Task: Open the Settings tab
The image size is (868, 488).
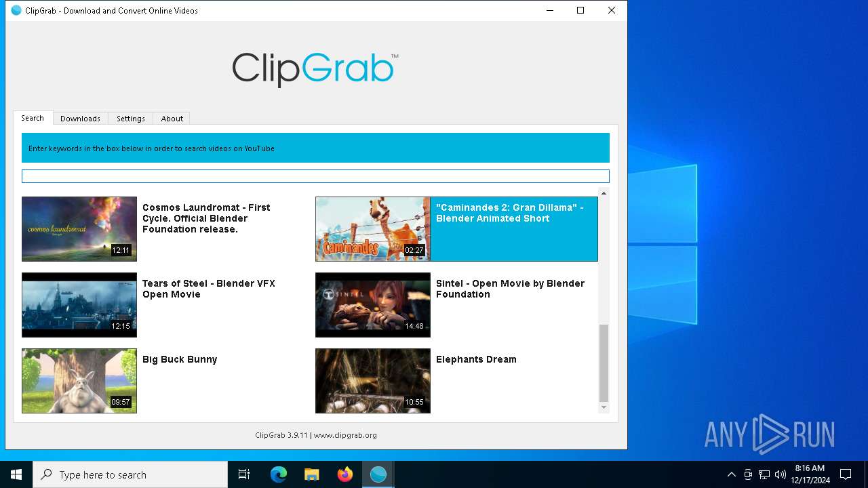Action: pos(131,118)
